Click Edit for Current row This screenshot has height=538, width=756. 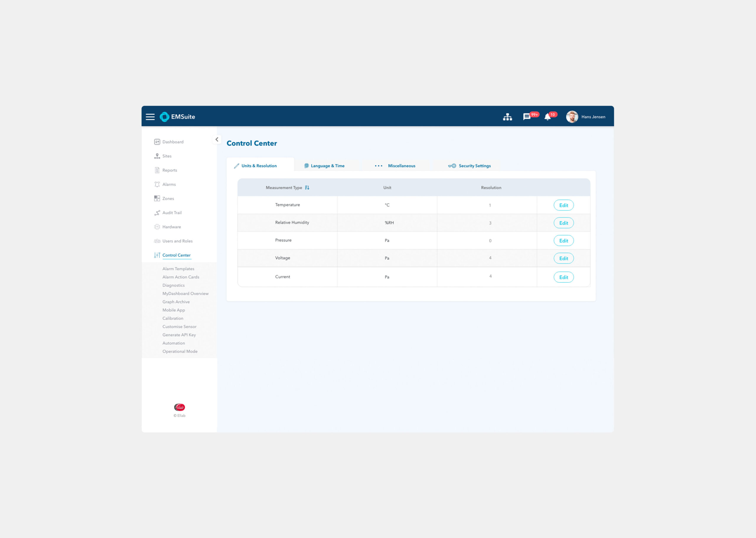pyautogui.click(x=563, y=277)
